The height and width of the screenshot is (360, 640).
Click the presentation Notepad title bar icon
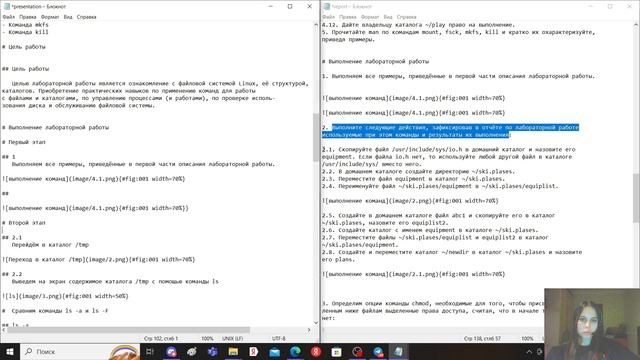tap(6, 7)
